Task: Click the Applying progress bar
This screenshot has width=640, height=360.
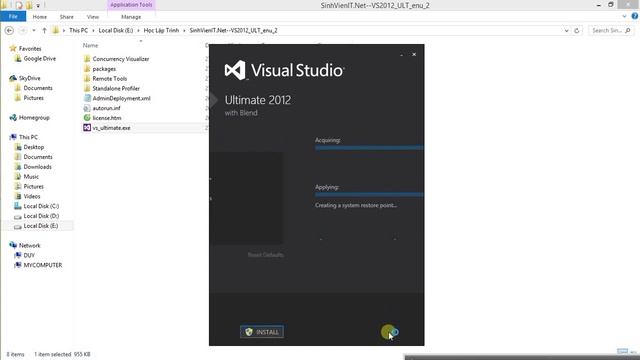Action: (x=369, y=195)
